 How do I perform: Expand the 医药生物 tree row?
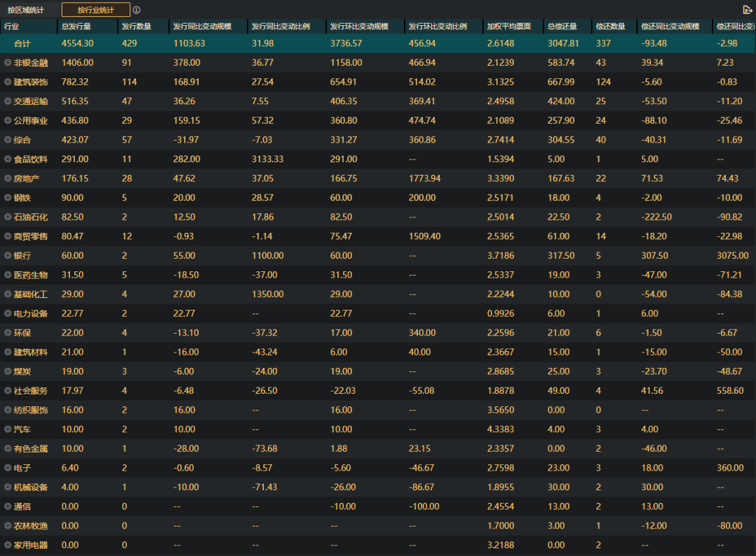[x=8, y=275]
